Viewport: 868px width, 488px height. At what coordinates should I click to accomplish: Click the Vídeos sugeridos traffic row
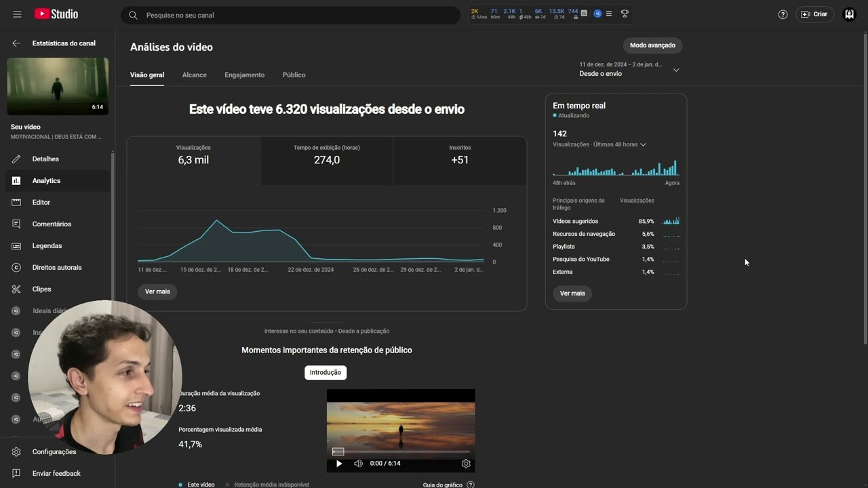coord(616,221)
